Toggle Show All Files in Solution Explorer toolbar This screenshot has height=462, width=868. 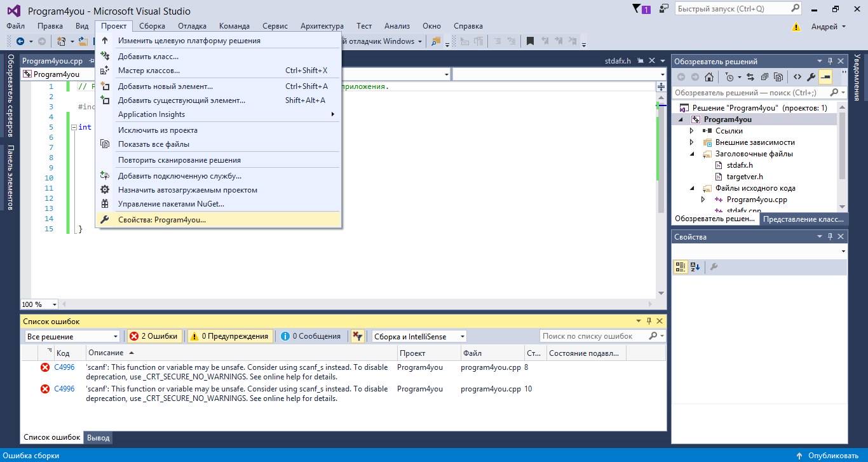coord(778,77)
